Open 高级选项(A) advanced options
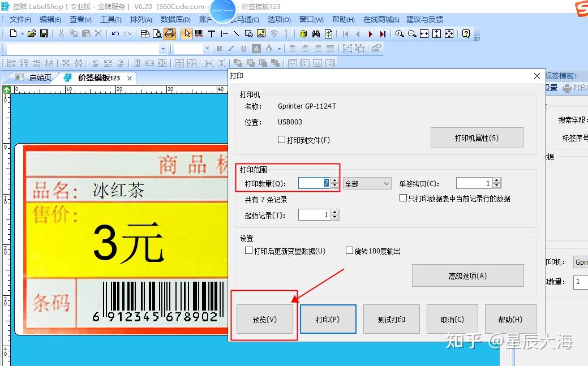Screen dimensions: 588x366 pyautogui.click(x=467, y=275)
